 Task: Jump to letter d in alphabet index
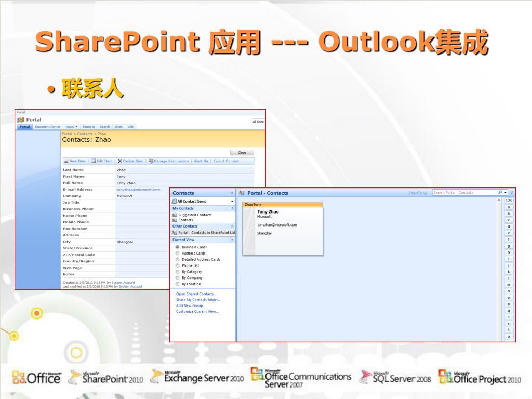click(508, 227)
